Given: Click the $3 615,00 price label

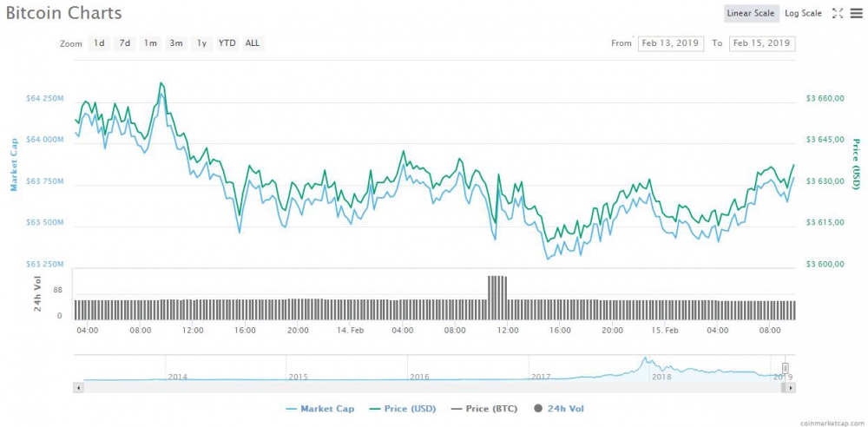Looking at the screenshot, I should tap(825, 223).
